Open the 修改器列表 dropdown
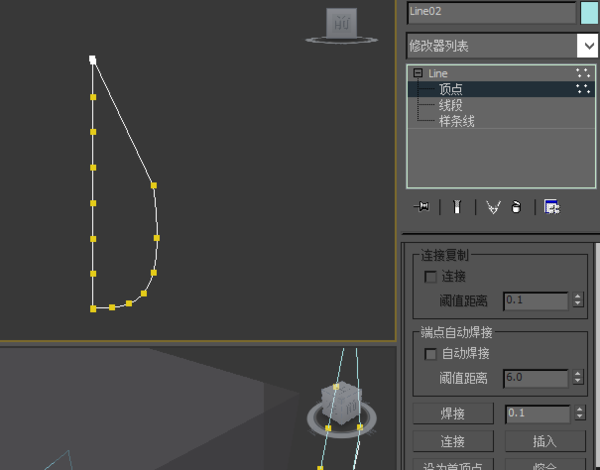 pos(588,46)
